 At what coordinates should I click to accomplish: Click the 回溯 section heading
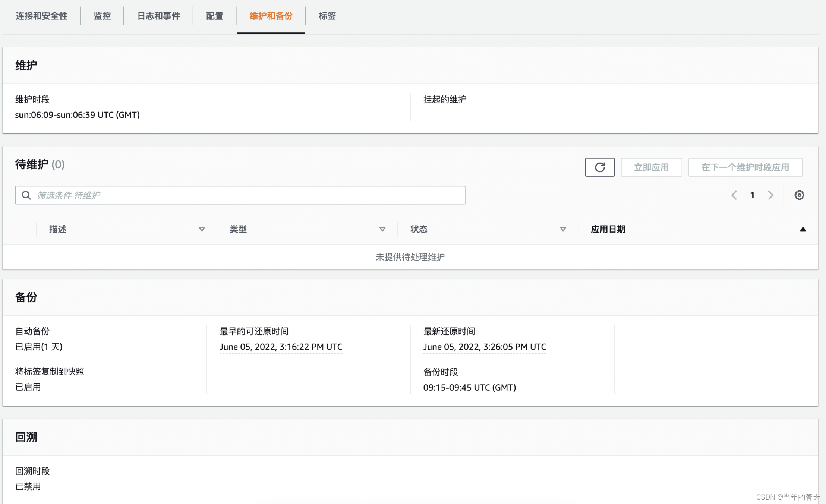pyautogui.click(x=26, y=437)
